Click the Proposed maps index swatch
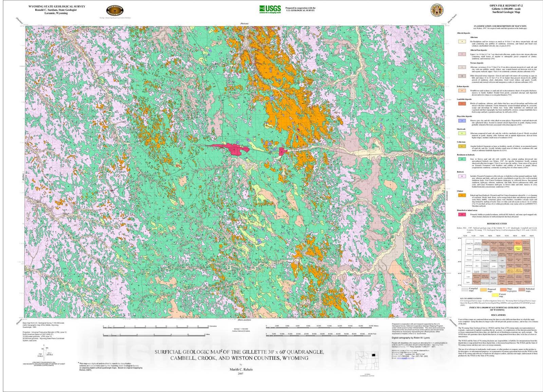Image resolution: width=543 pixels, height=392 pixels. click(x=483, y=290)
